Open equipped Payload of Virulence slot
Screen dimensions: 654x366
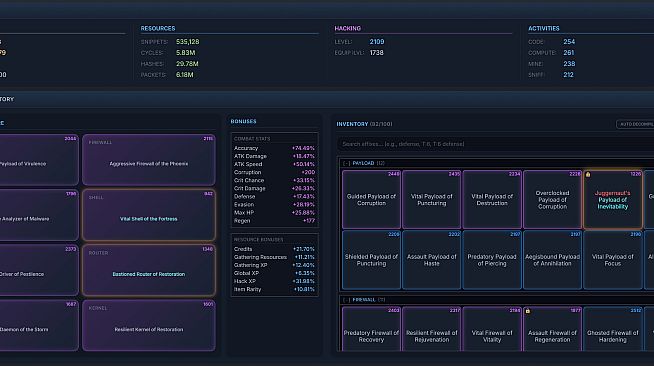coord(39,160)
